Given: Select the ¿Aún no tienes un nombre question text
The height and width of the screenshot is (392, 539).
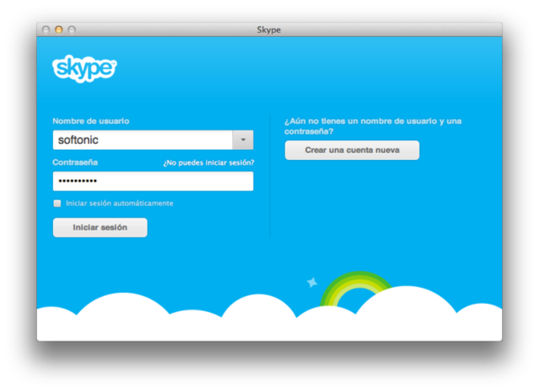Looking at the screenshot, I should 373,126.
